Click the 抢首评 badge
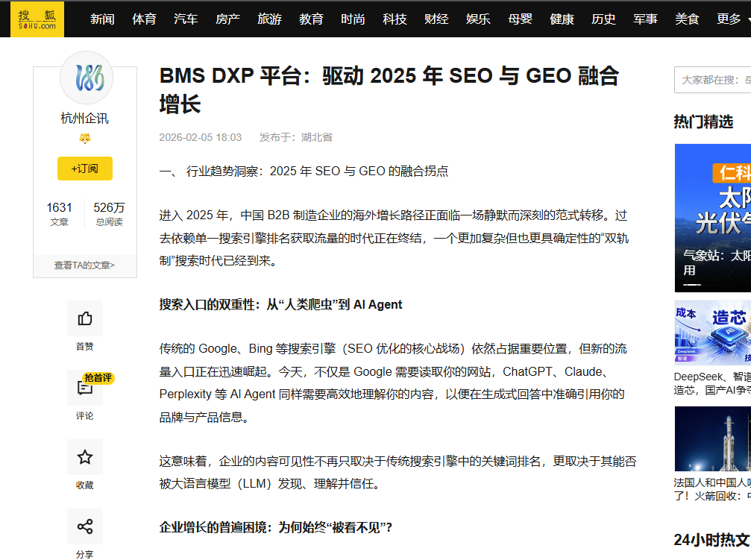The height and width of the screenshot is (560, 751). [x=98, y=378]
